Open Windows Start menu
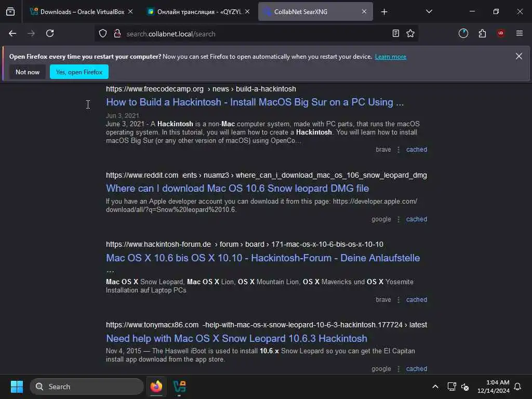 [x=17, y=387]
